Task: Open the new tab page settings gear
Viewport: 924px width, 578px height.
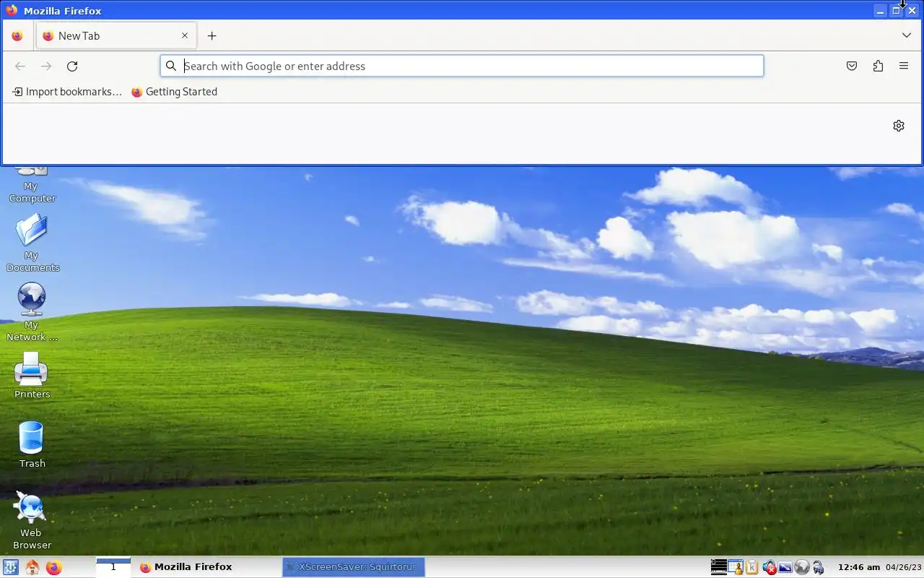Action: [899, 126]
